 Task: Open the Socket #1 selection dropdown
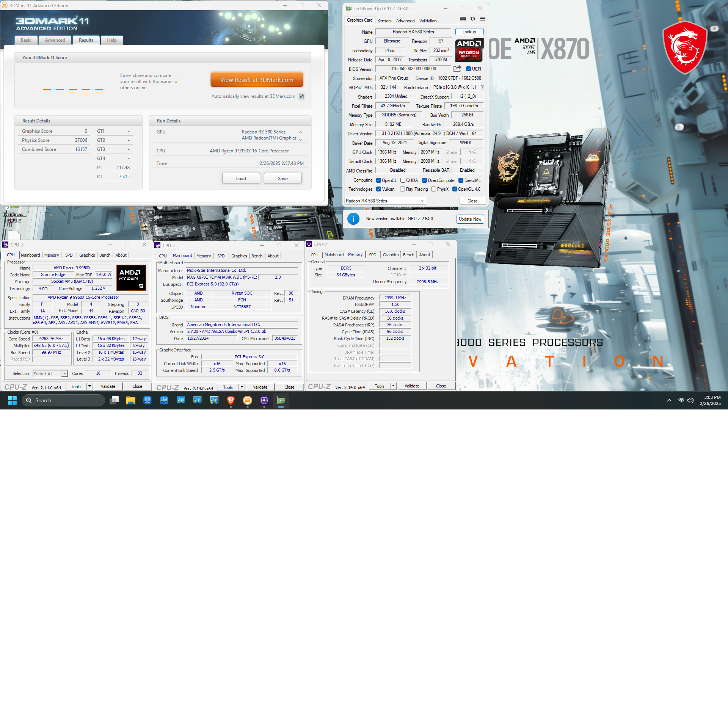point(50,374)
